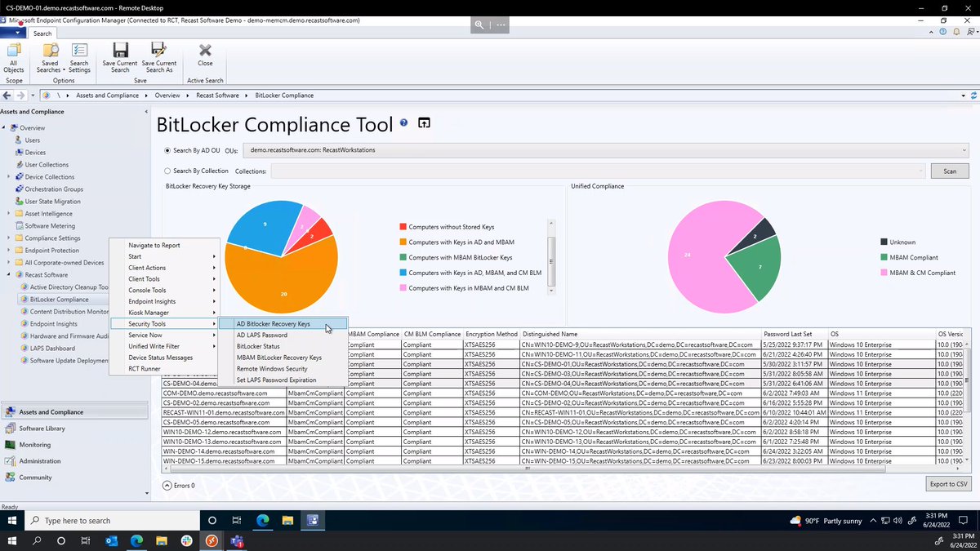Choose MBAM BitLocker Recovery Keys from submenu
This screenshot has height=551, width=980.
point(283,358)
